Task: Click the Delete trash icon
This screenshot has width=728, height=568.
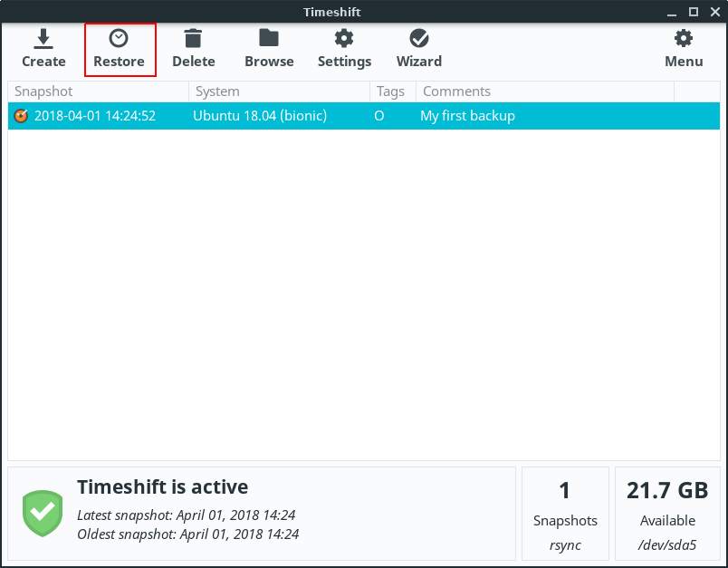Action: pos(193,39)
